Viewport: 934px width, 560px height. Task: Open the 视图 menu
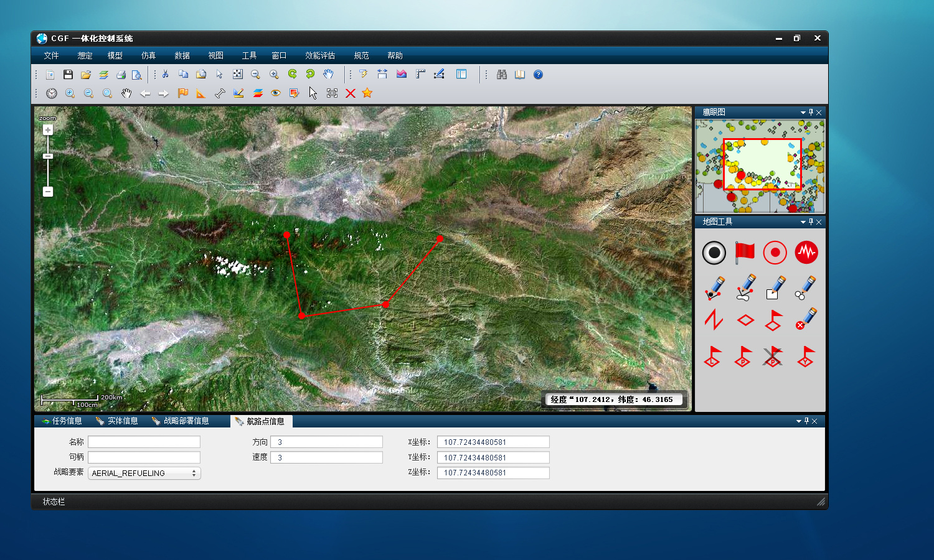pyautogui.click(x=215, y=55)
